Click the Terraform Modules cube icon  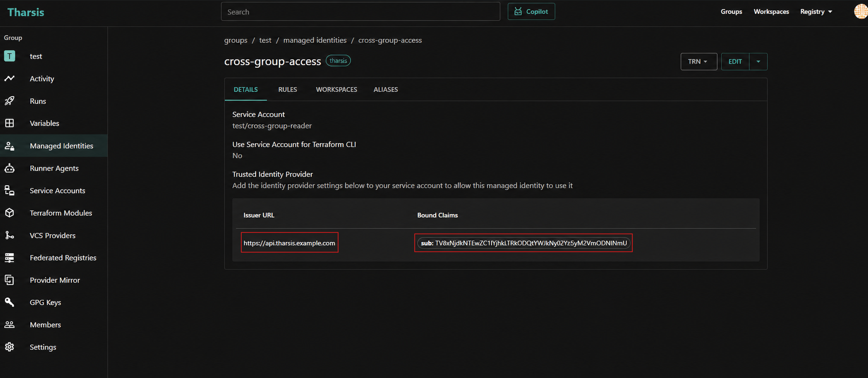pos(10,213)
